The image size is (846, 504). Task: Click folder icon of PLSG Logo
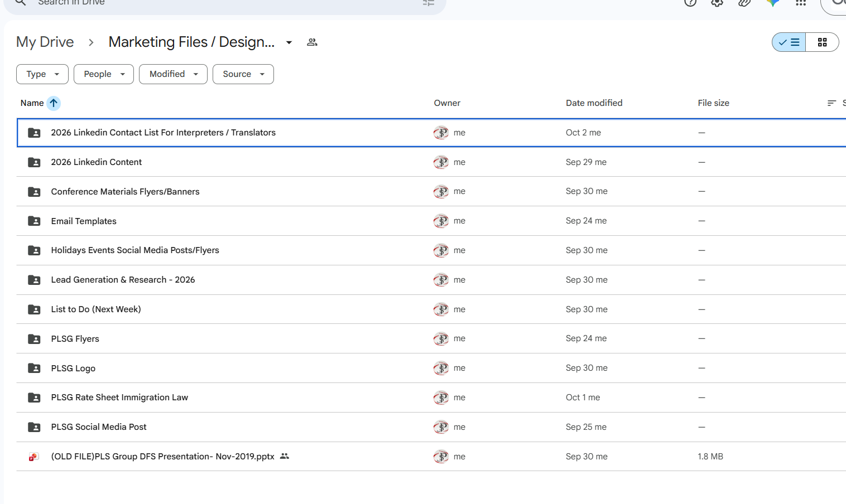pos(34,369)
